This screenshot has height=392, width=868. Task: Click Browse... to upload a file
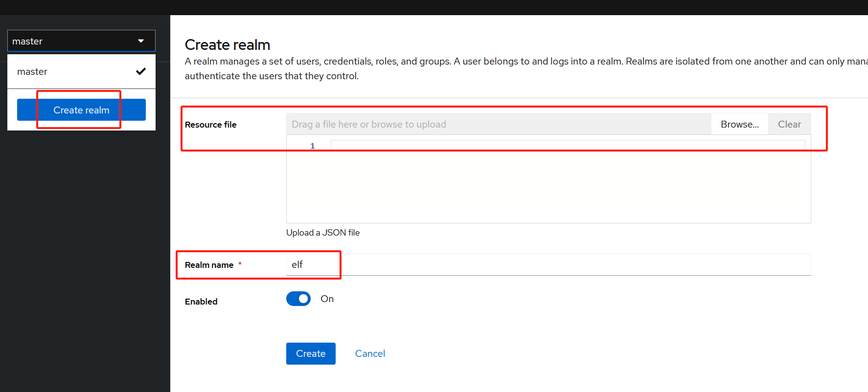tap(739, 124)
